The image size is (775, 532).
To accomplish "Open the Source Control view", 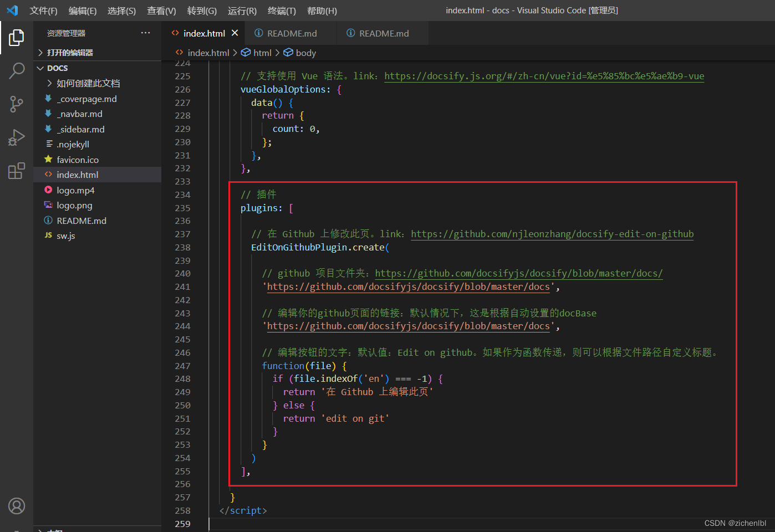I will pos(17,104).
